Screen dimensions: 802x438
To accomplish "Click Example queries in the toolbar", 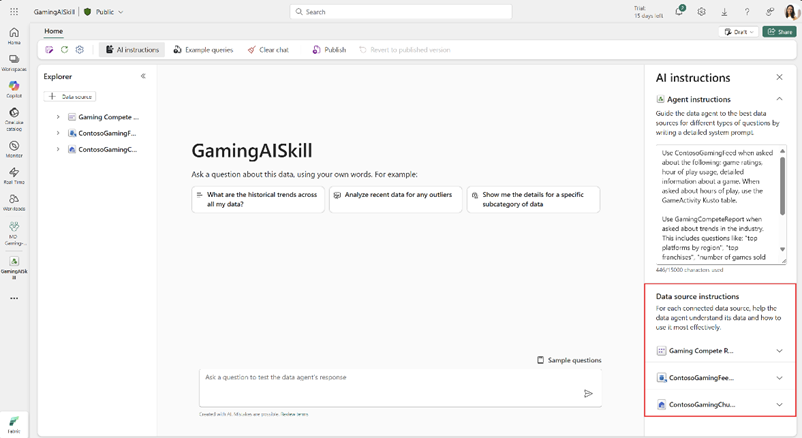I will (x=203, y=49).
